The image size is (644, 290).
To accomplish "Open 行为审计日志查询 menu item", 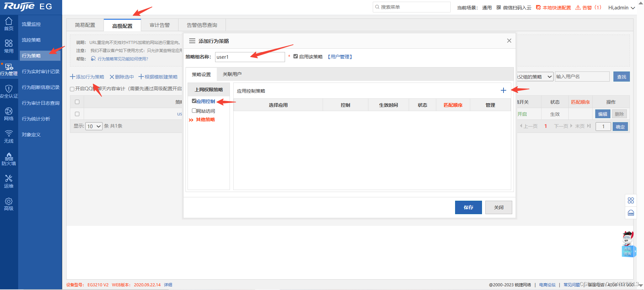I will pyautogui.click(x=40, y=103).
